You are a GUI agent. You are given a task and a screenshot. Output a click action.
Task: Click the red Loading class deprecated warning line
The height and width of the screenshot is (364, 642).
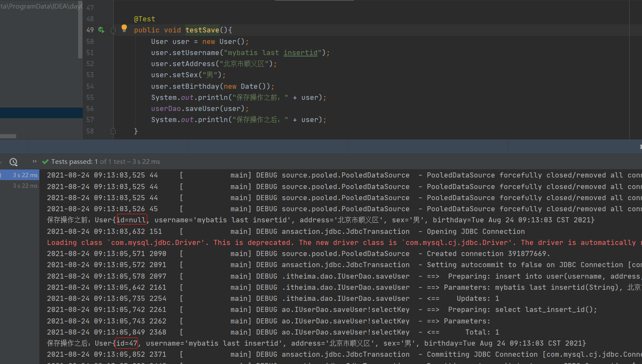[344, 242]
